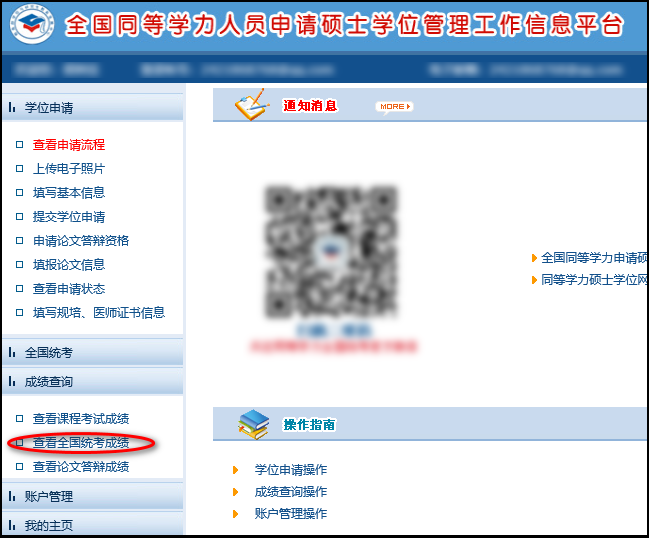Click orange arrow beside 账户管理操作
This screenshot has height=538, width=649.
pos(236,514)
